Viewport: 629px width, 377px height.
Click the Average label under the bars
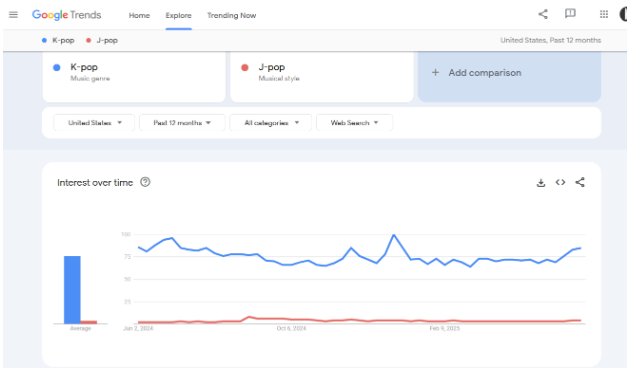tap(80, 328)
